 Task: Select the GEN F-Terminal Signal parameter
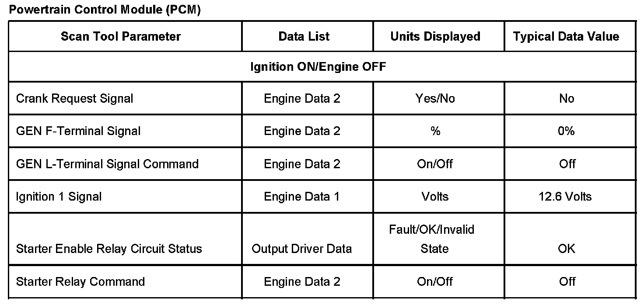point(78,131)
